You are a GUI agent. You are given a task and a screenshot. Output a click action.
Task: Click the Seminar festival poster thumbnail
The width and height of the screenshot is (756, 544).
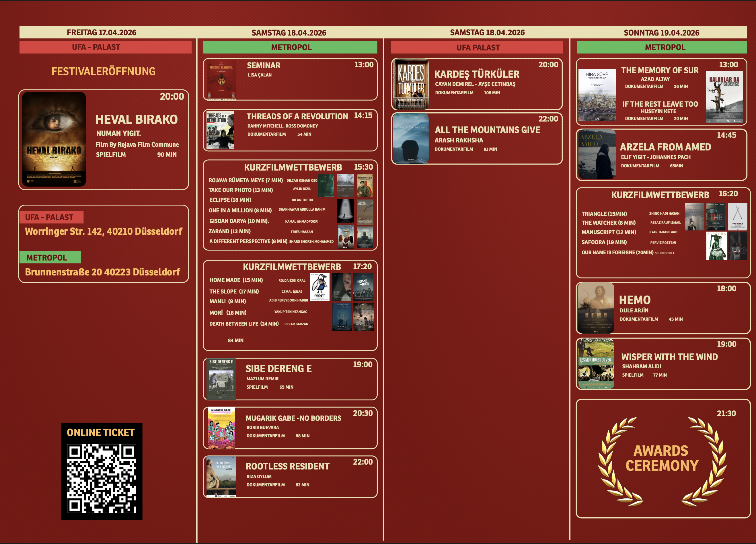(x=221, y=80)
